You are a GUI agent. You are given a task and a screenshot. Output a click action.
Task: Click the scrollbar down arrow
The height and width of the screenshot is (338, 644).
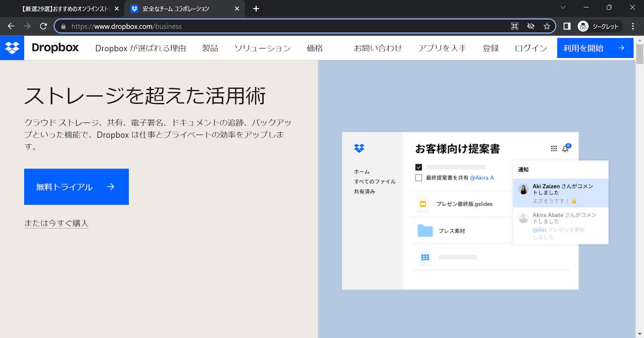coord(640,334)
